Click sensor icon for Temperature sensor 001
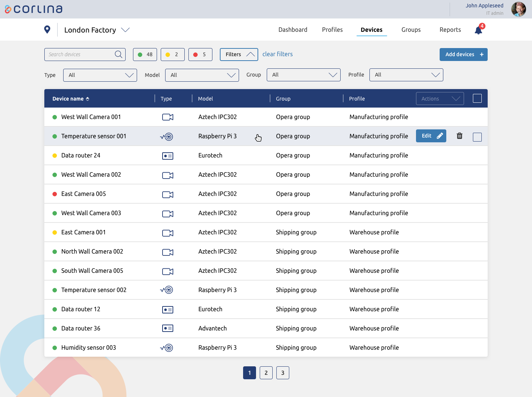Image resolution: width=532 pixels, height=397 pixels. point(167,136)
